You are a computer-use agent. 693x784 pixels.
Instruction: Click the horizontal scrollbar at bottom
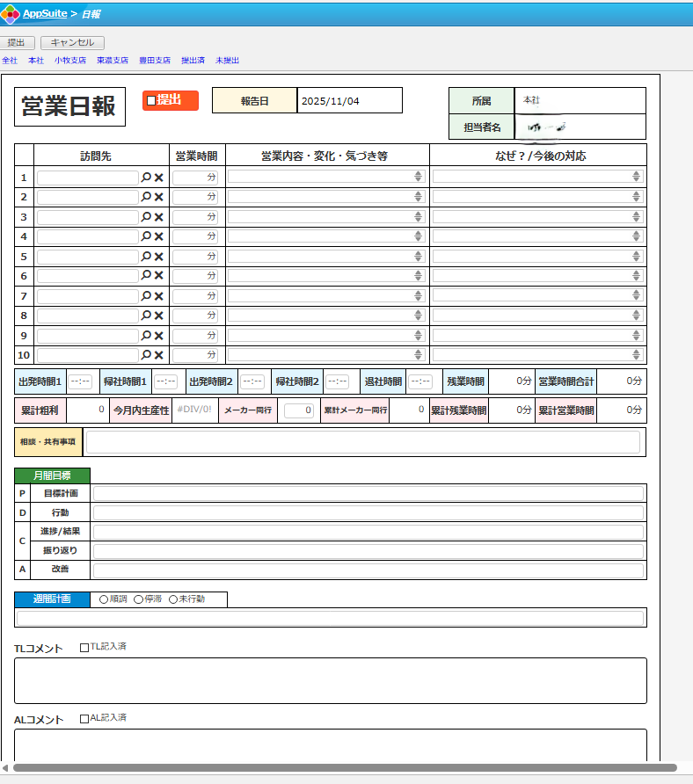point(343,767)
